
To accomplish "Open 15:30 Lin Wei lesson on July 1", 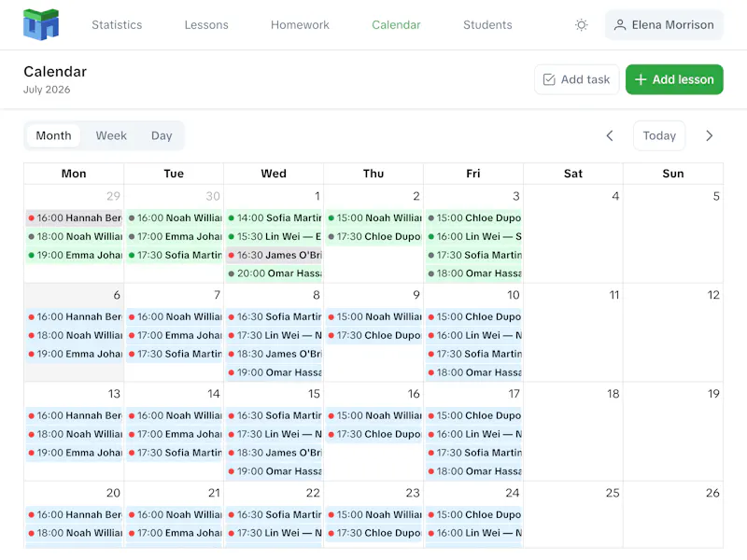I will coord(275,237).
